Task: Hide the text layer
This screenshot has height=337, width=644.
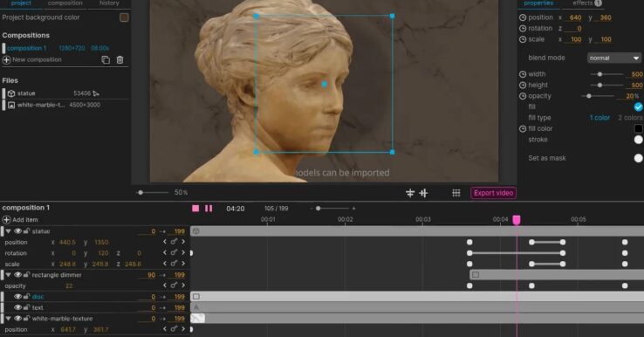Action: click(x=17, y=307)
